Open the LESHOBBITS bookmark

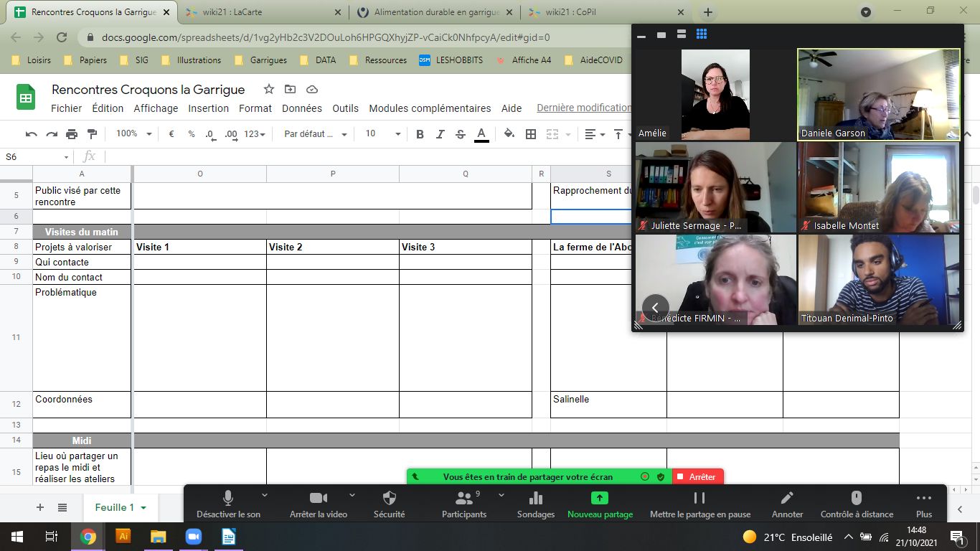451,60
